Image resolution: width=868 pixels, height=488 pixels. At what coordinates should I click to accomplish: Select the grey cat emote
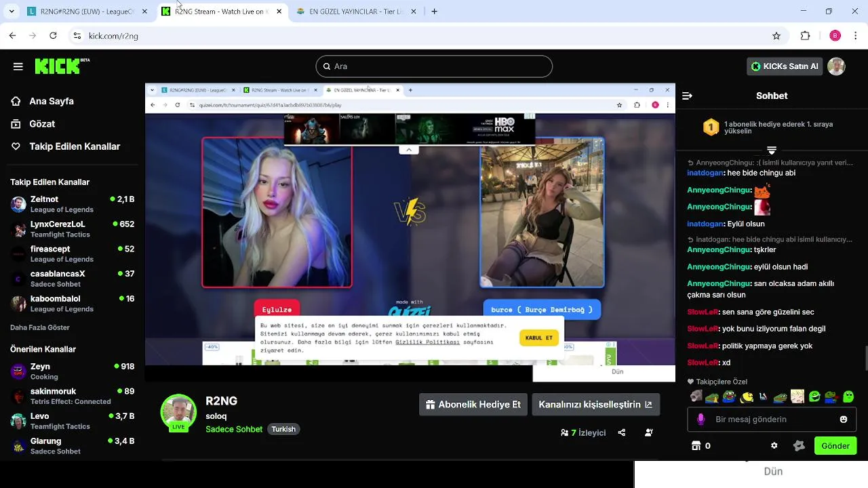click(x=696, y=396)
